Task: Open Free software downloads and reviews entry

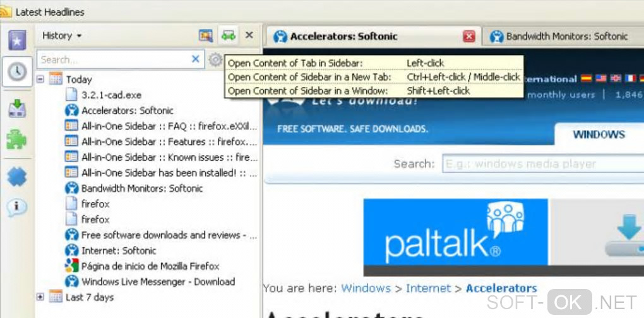Action: click(x=161, y=235)
